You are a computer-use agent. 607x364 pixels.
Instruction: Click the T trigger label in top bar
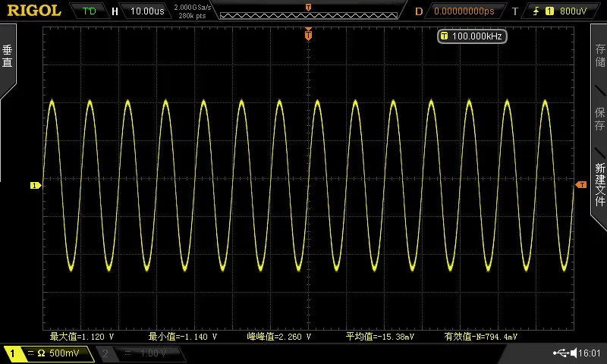click(514, 11)
